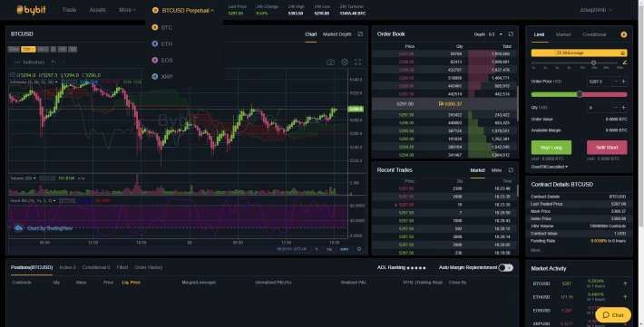Image resolution: width=644 pixels, height=327 pixels.
Task: Open the Chat support button
Action: [x=613, y=314]
